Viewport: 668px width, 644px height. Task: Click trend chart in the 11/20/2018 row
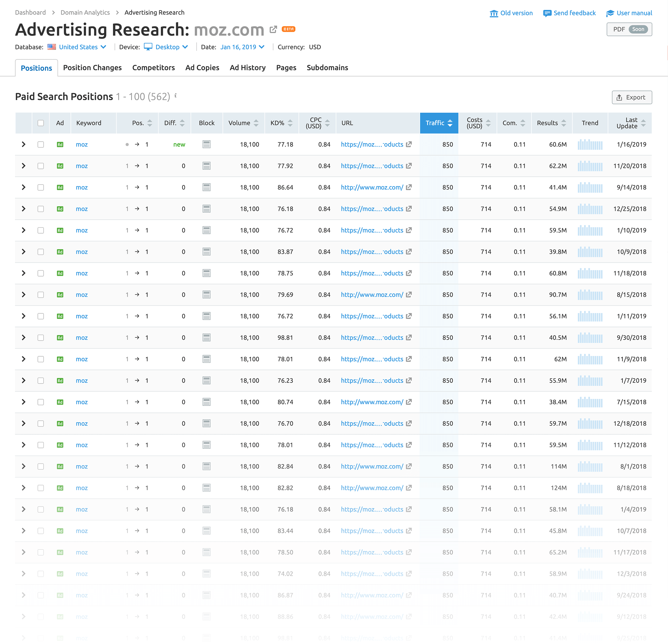(x=590, y=166)
